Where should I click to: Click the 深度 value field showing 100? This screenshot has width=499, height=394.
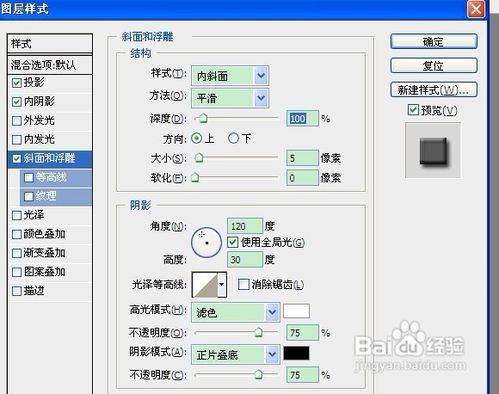[x=302, y=118]
